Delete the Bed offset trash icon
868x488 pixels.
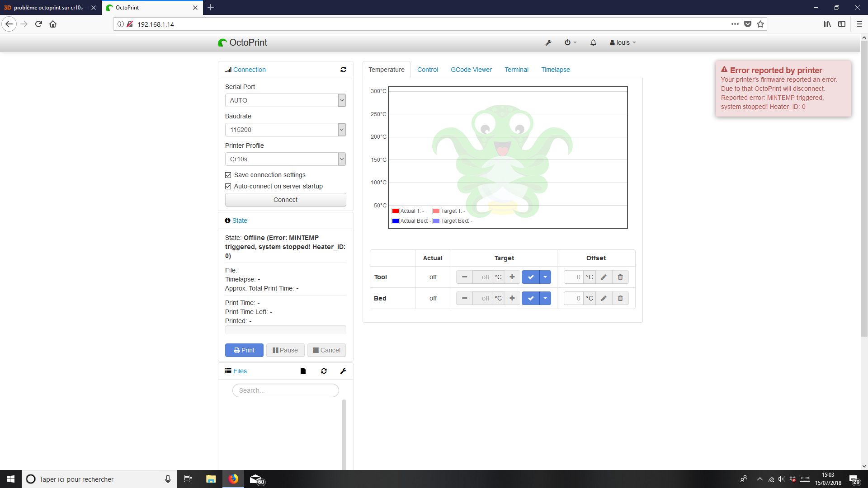click(620, 298)
